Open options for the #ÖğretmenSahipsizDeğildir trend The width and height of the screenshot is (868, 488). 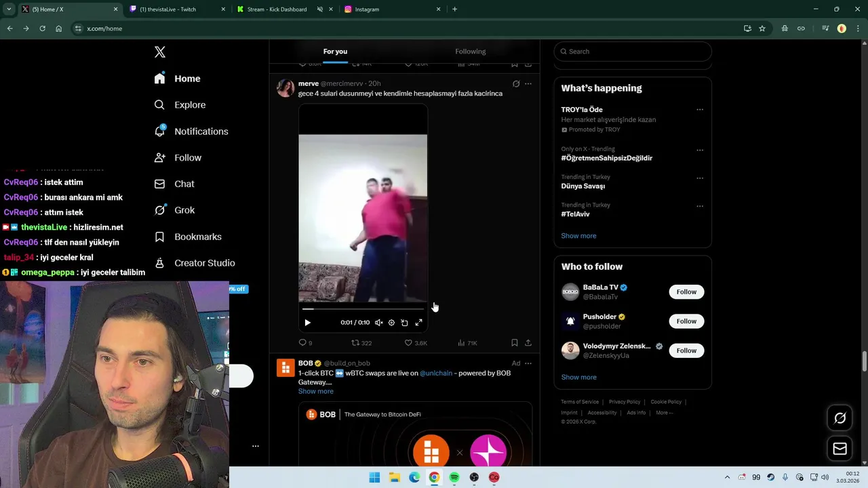pos(700,150)
